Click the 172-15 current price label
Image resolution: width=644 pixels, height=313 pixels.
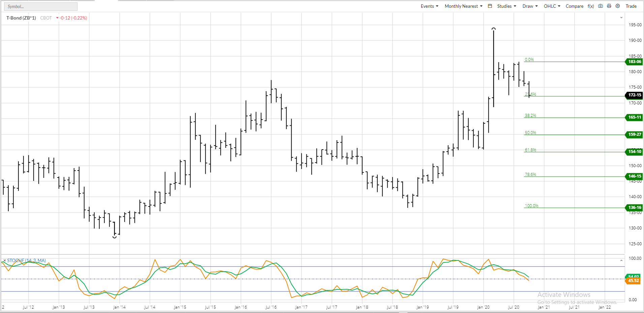point(634,95)
